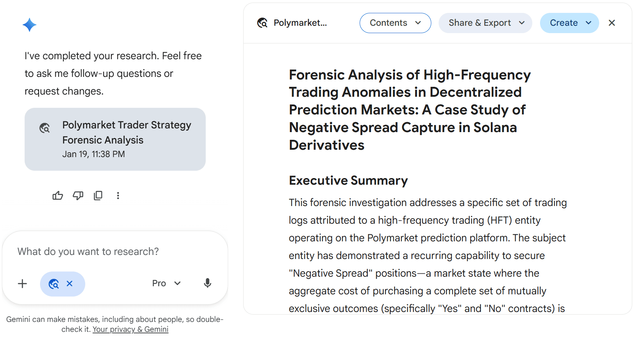
Task: Click the Executive Summary heading
Action: (348, 181)
